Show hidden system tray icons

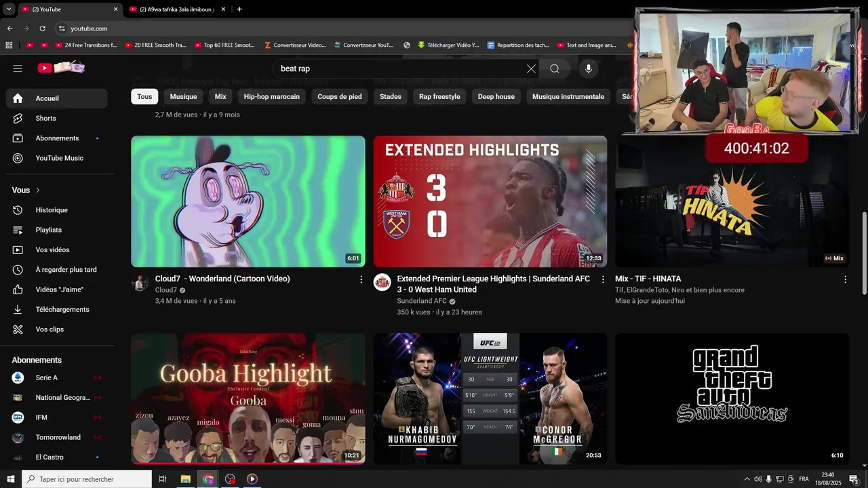click(x=747, y=479)
